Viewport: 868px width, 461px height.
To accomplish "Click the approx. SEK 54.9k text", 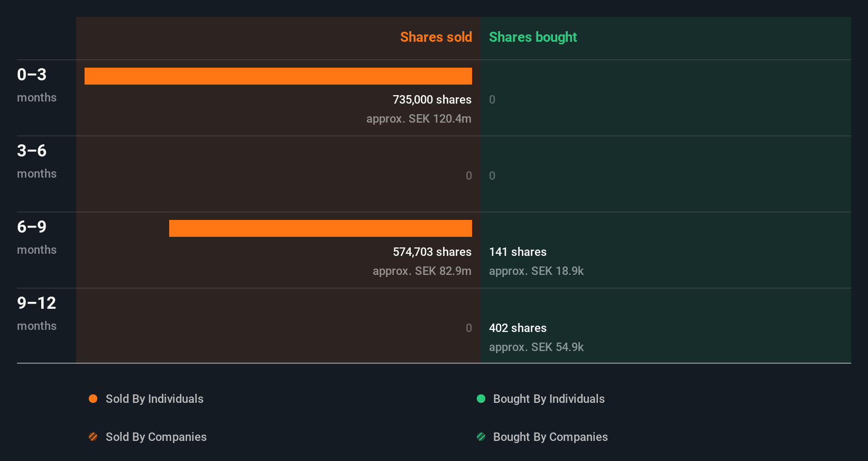I will (536, 347).
